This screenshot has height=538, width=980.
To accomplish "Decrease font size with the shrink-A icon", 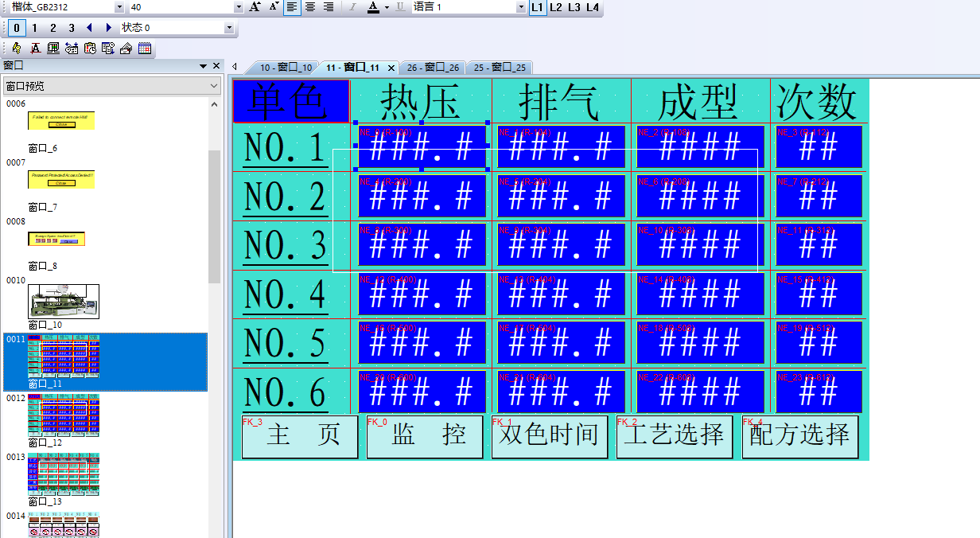I will (274, 7).
